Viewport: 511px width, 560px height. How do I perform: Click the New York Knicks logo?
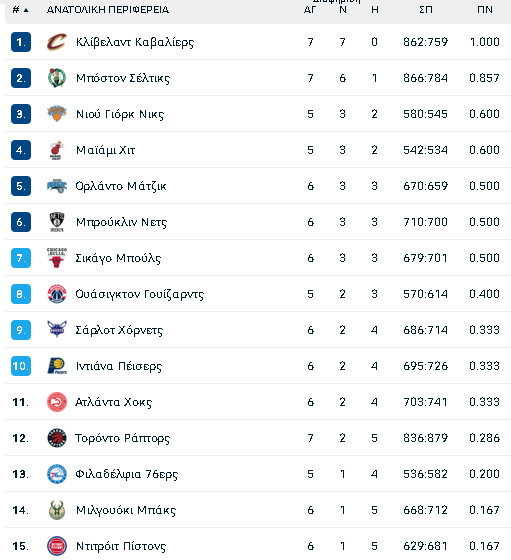(57, 114)
